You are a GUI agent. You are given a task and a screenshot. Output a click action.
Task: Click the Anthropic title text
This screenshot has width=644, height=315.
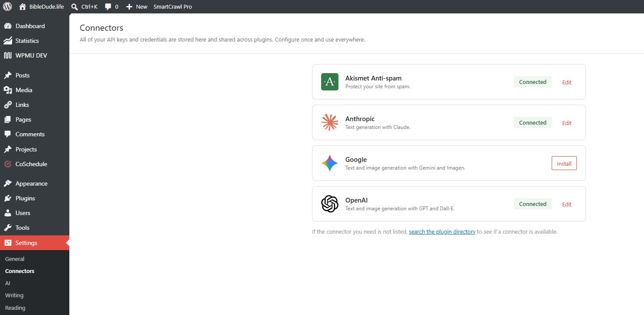[x=360, y=119]
